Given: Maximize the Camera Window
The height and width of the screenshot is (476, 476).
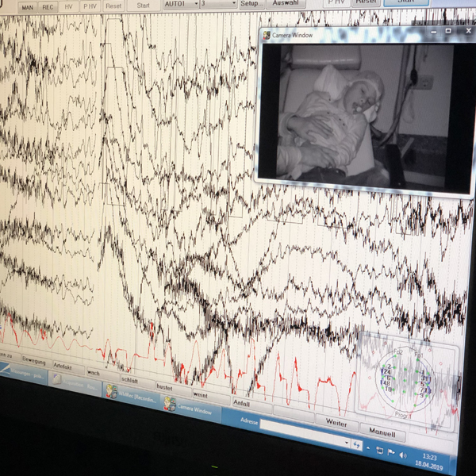Looking at the screenshot, I should (x=448, y=31).
